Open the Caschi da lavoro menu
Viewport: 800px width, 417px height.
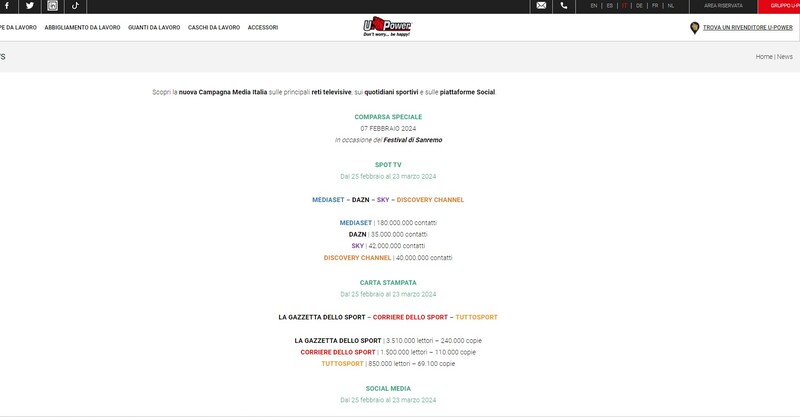[214, 28]
